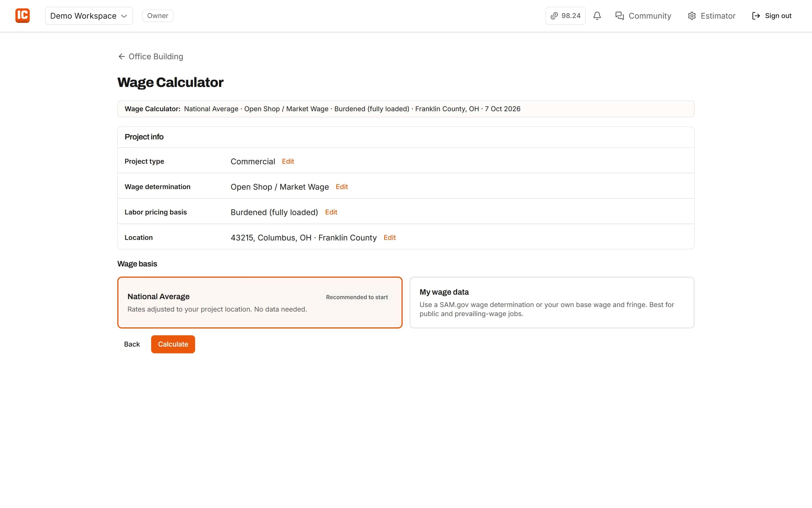
Task: Click the 'Commercial' project type value
Action: click(253, 161)
